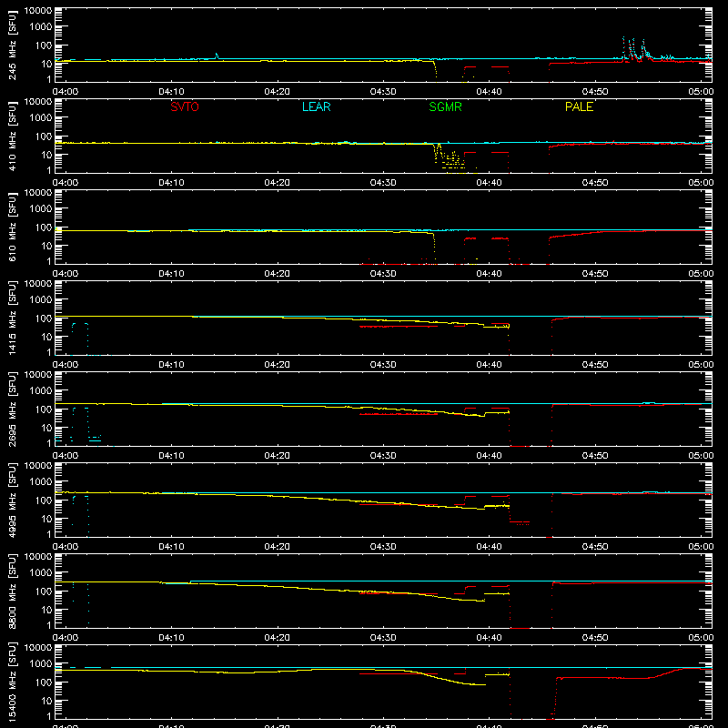Image resolution: width=728 pixels, height=728 pixels.
Task: Click 04:20 tick label under 2695 MHz plot
Action: pos(278,456)
